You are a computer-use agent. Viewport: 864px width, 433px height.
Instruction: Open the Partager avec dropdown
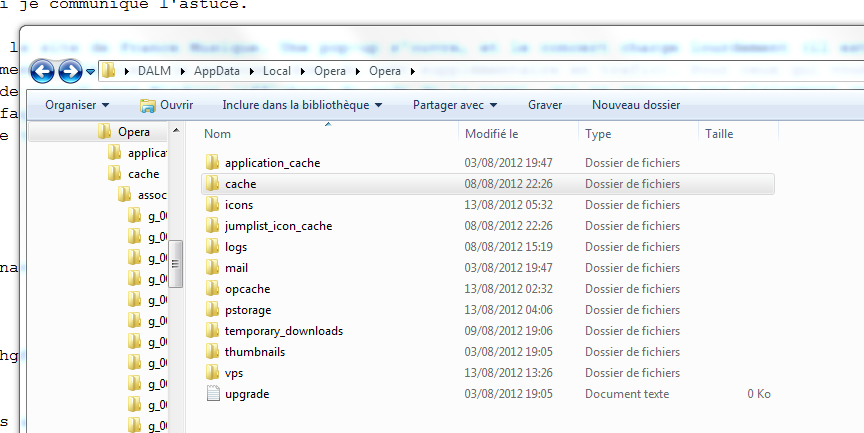click(455, 105)
